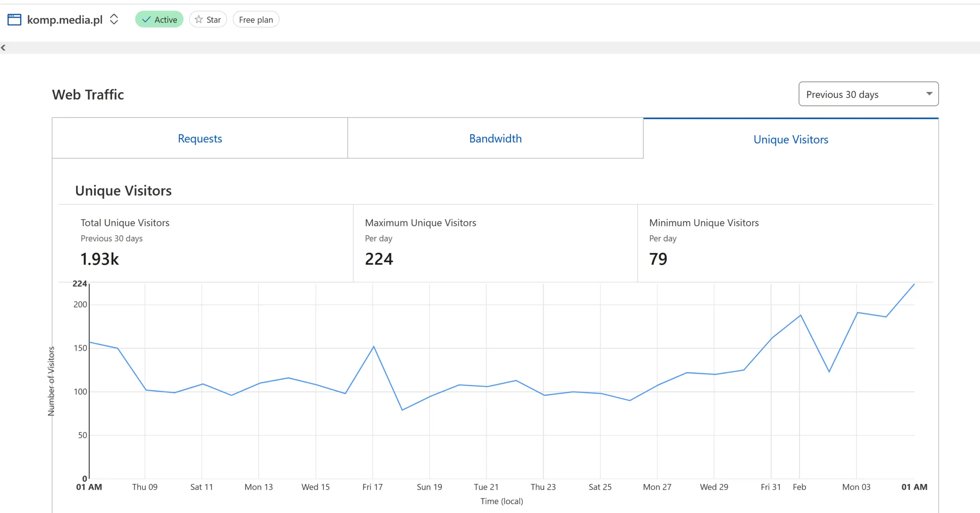Switch to the Bandwidth tab

(495, 138)
